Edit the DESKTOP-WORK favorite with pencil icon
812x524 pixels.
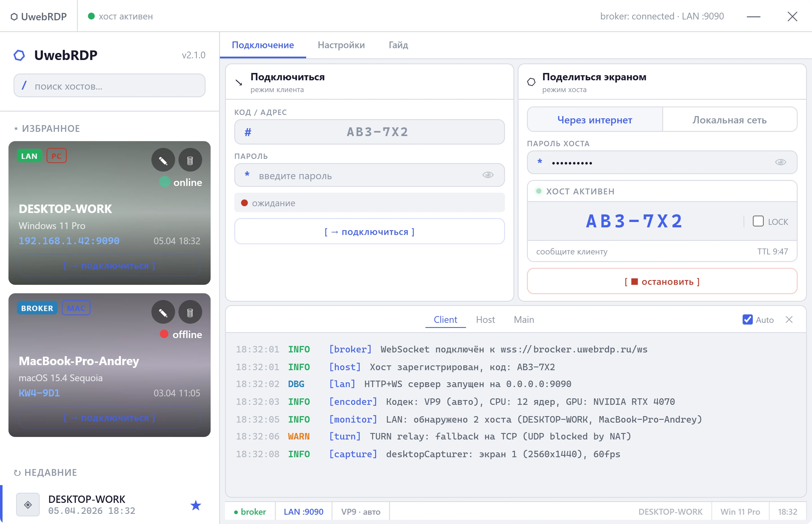pyautogui.click(x=163, y=160)
